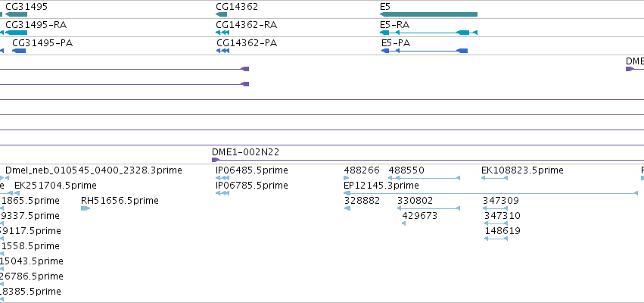Select the 148619 feature label
The width and height of the screenshot is (644, 303).
click(502, 231)
